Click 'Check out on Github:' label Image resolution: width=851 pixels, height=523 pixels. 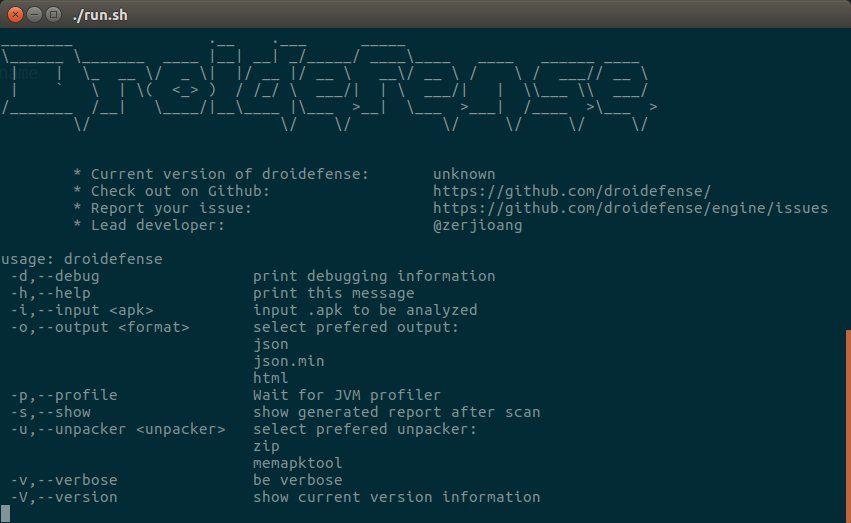click(180, 191)
